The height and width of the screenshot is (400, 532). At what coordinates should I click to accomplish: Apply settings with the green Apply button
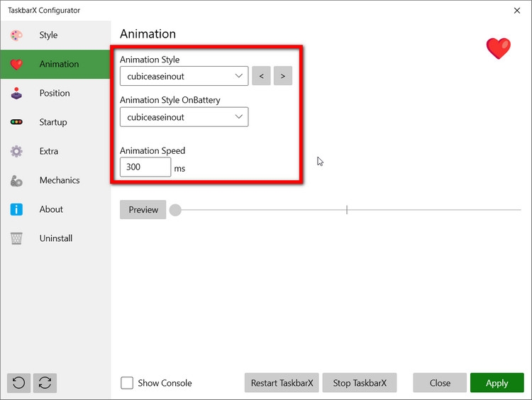(x=497, y=383)
